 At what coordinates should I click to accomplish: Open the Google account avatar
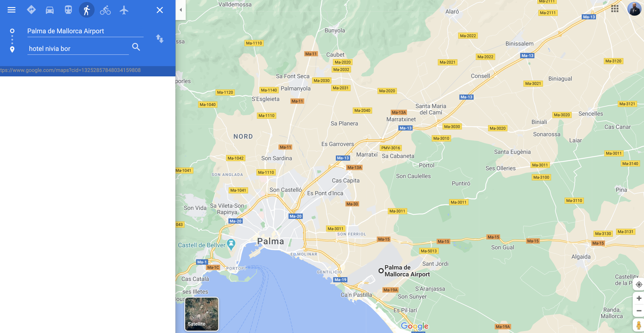634,9
